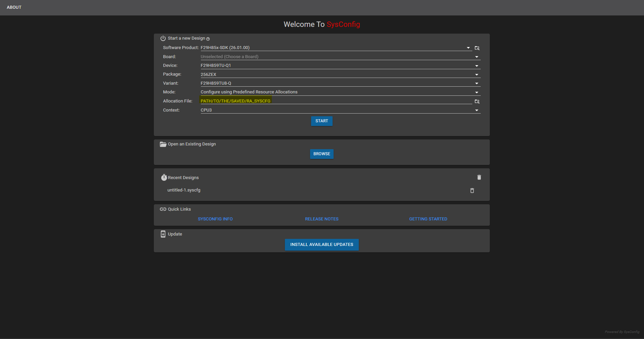This screenshot has height=339, width=644.
Task: Click the Allocation File path input field
Action: (x=336, y=101)
